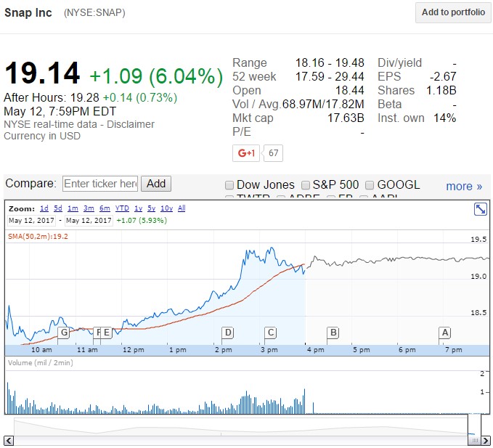Click the 52 week range 17.59 - 29.44
The height and width of the screenshot is (448, 493).
(330, 77)
